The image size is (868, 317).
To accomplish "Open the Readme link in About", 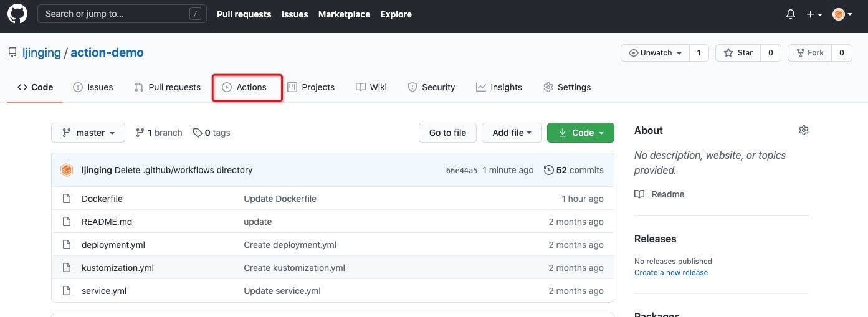I will click(x=659, y=194).
